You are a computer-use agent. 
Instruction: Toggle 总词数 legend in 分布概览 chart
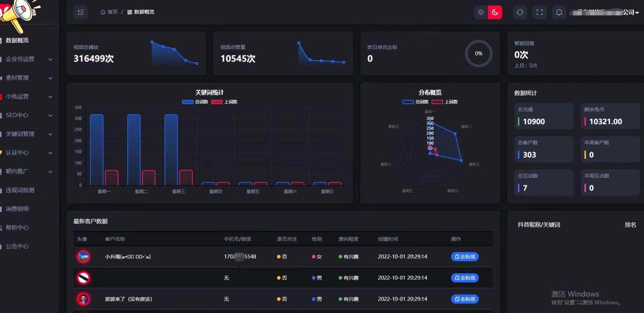415,102
